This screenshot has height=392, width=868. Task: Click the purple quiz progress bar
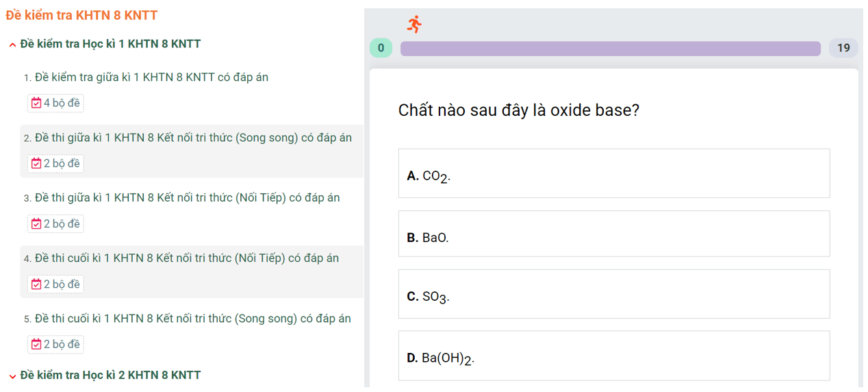[x=610, y=49]
